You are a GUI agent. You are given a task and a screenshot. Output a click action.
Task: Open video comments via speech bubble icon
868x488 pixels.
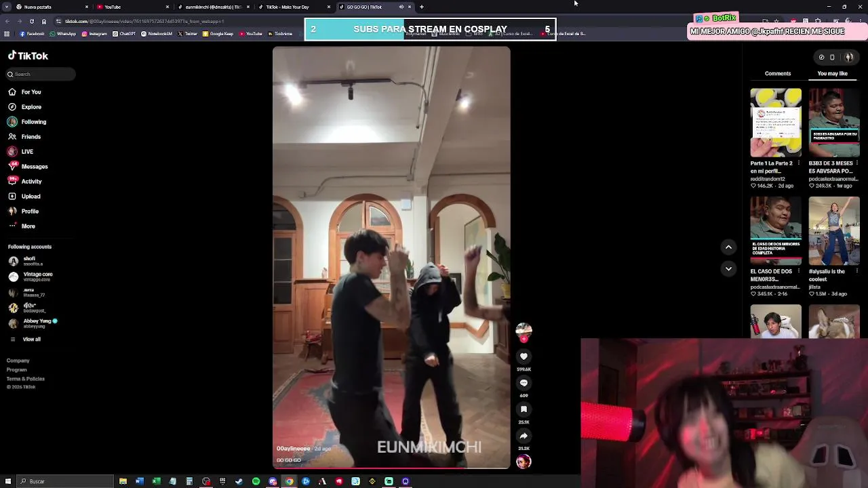pos(524,383)
